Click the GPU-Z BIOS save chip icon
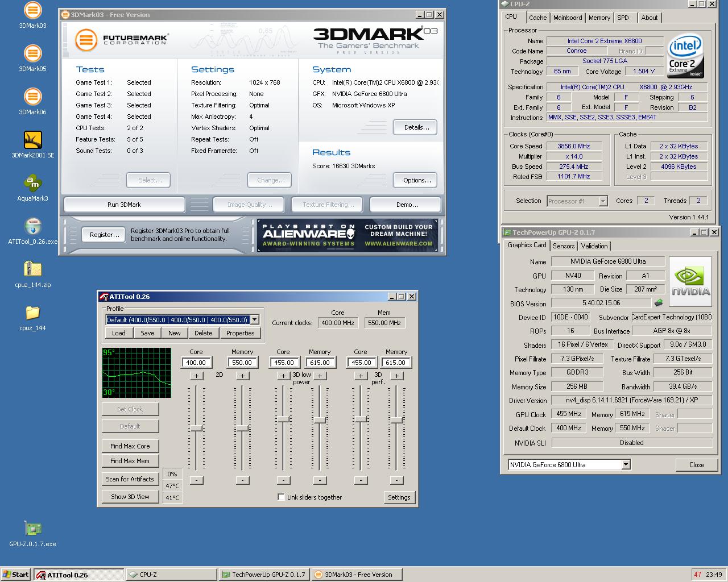This screenshot has height=582, width=728. [659, 303]
